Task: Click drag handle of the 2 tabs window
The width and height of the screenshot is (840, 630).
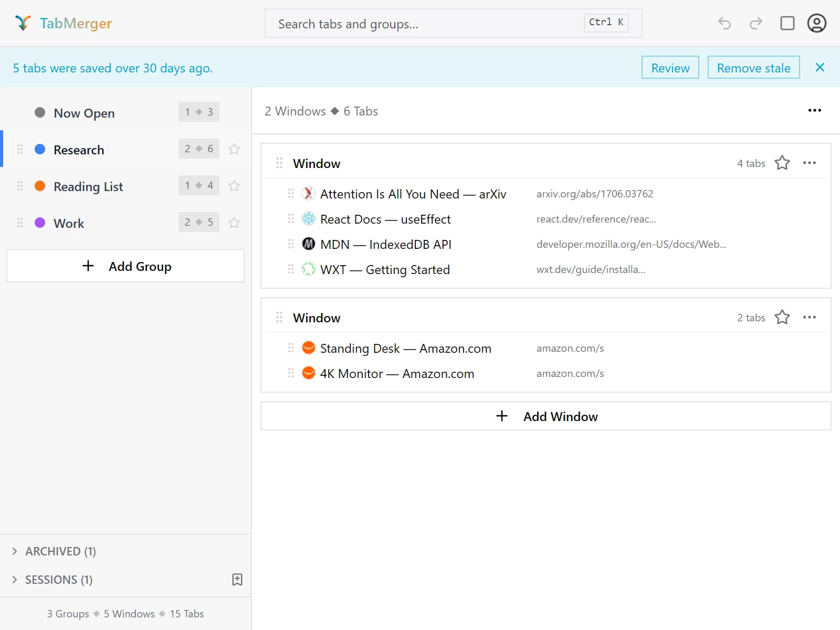Action: 279,317
